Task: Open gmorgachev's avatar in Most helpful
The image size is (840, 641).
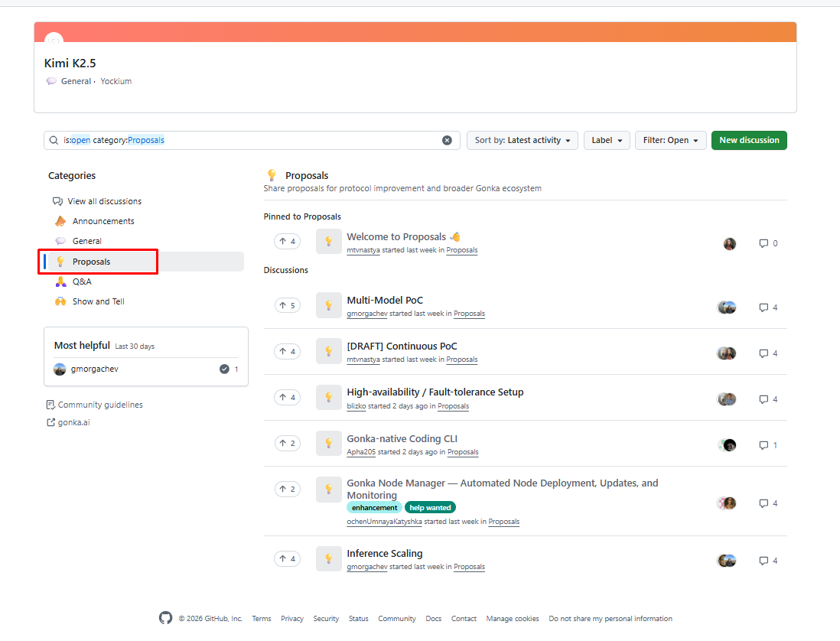Action: pyautogui.click(x=60, y=369)
